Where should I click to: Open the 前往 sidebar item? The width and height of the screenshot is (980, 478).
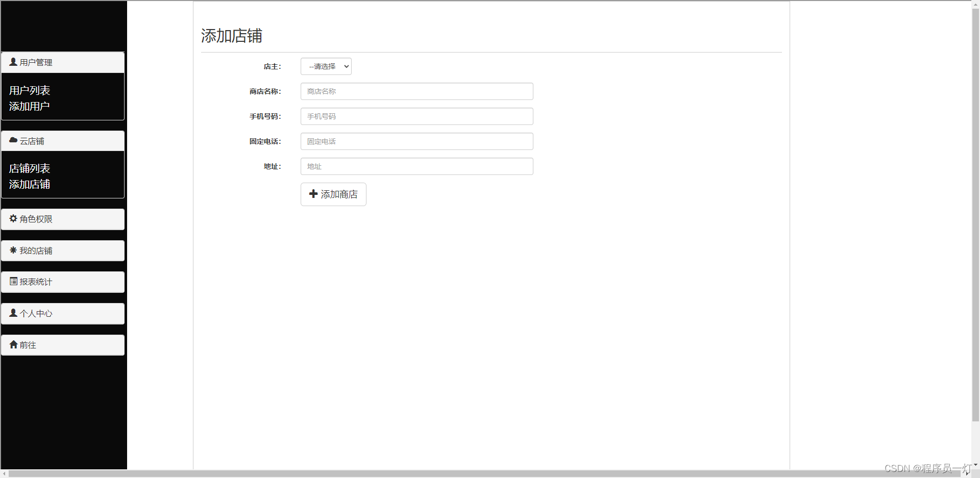[63, 345]
